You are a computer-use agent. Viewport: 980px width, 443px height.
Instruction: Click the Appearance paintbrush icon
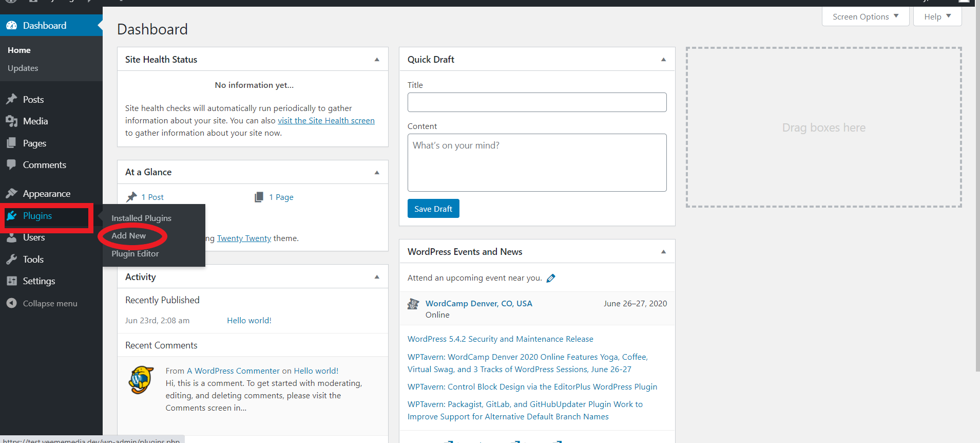11,193
